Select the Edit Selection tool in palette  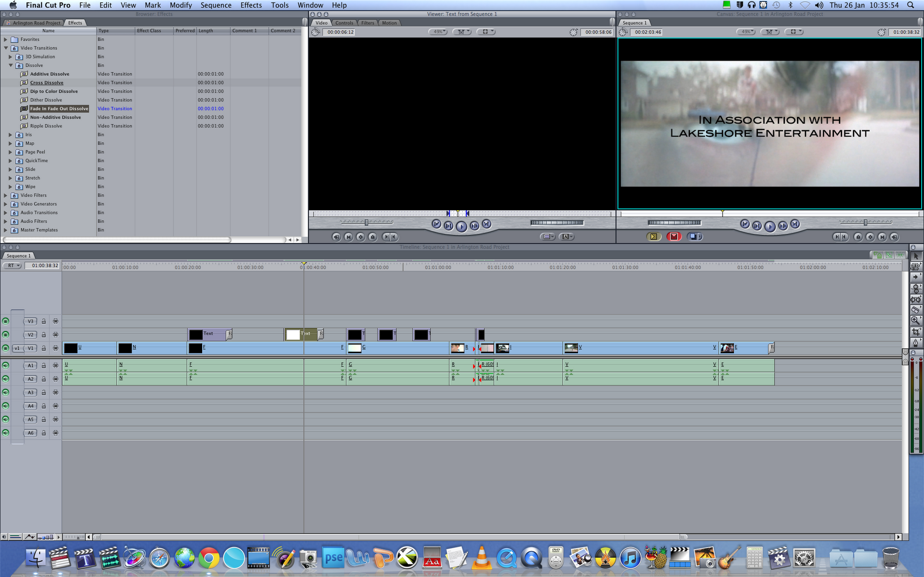coord(916,266)
